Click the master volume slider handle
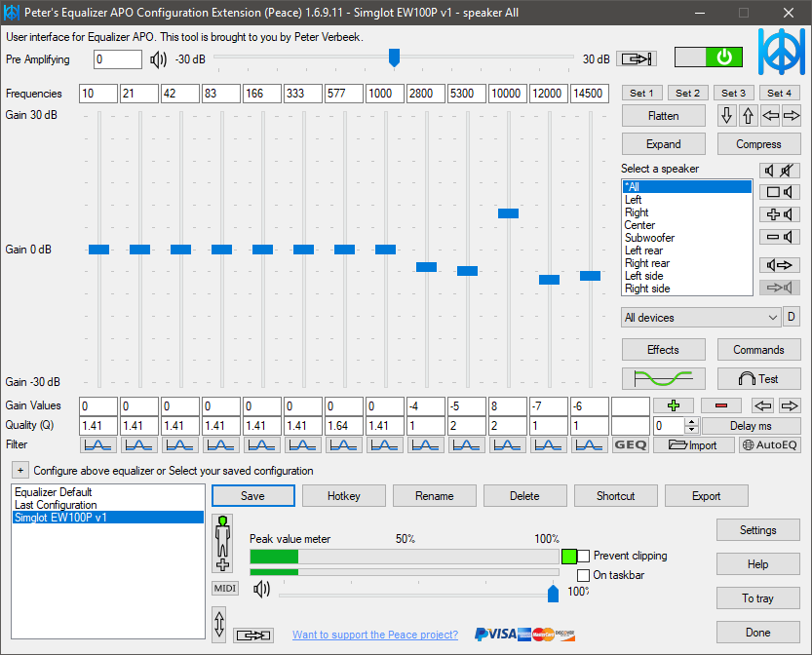The height and width of the screenshot is (655, 812). [553, 594]
